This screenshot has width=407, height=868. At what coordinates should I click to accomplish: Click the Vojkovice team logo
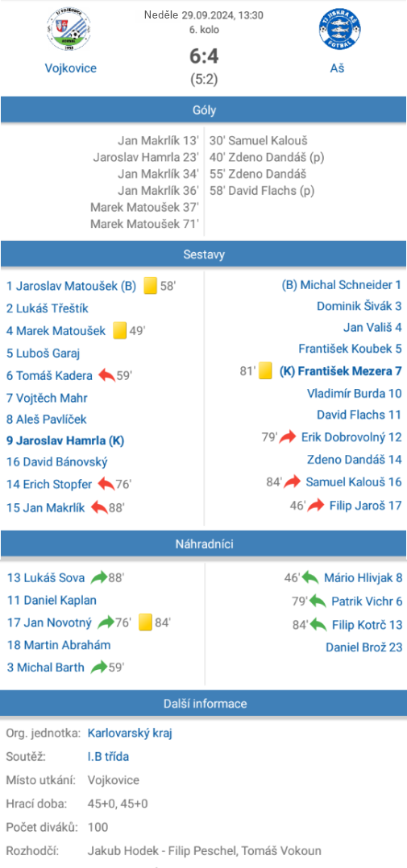70,30
